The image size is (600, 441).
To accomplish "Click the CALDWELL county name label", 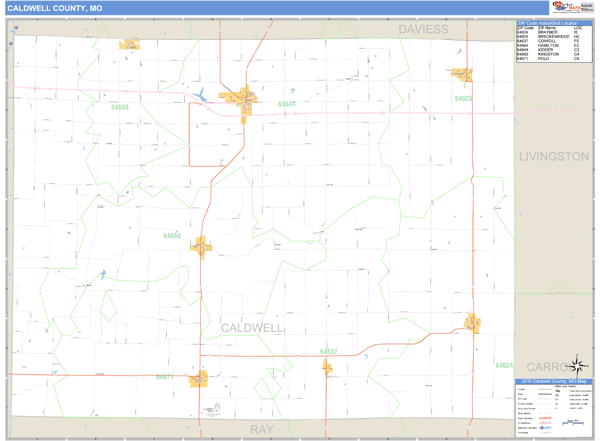I will pyautogui.click(x=252, y=327).
